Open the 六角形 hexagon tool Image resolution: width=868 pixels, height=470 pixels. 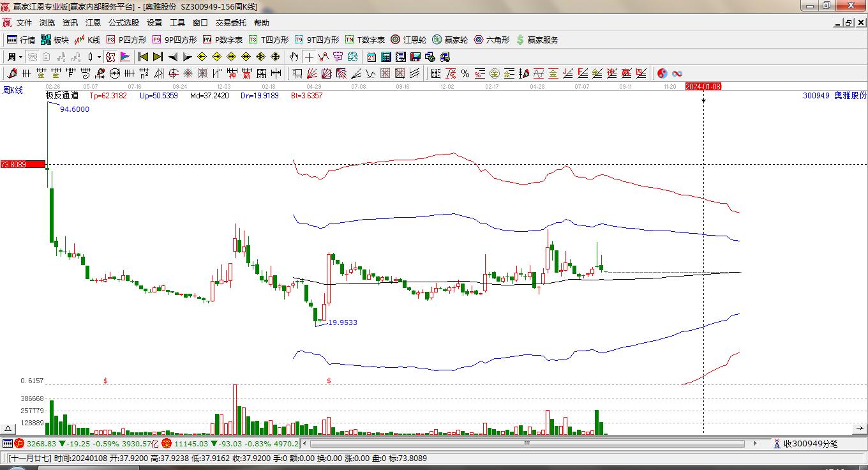coord(491,40)
